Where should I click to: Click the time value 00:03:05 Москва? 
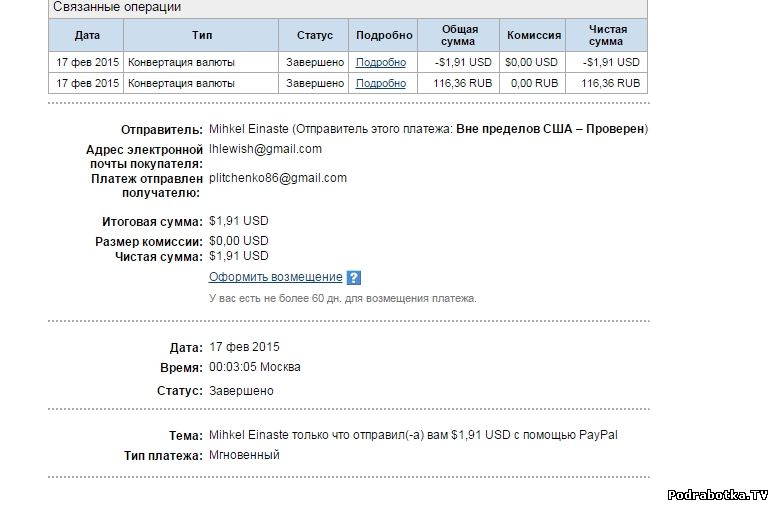[x=255, y=367]
